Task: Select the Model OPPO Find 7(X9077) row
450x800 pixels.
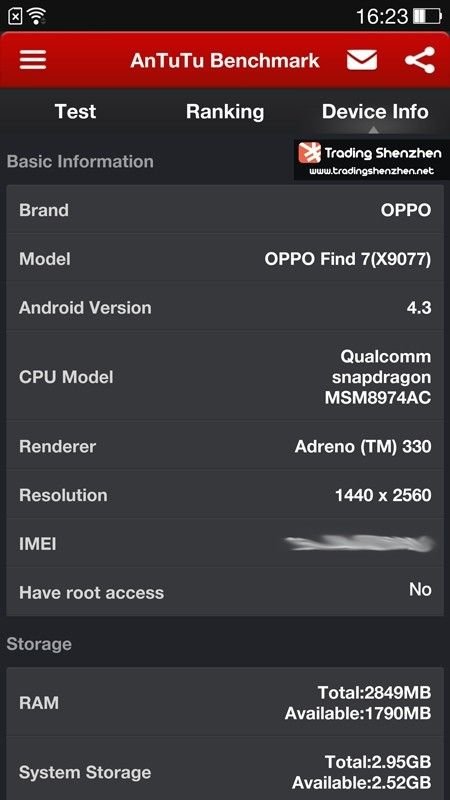Action: 225,259
